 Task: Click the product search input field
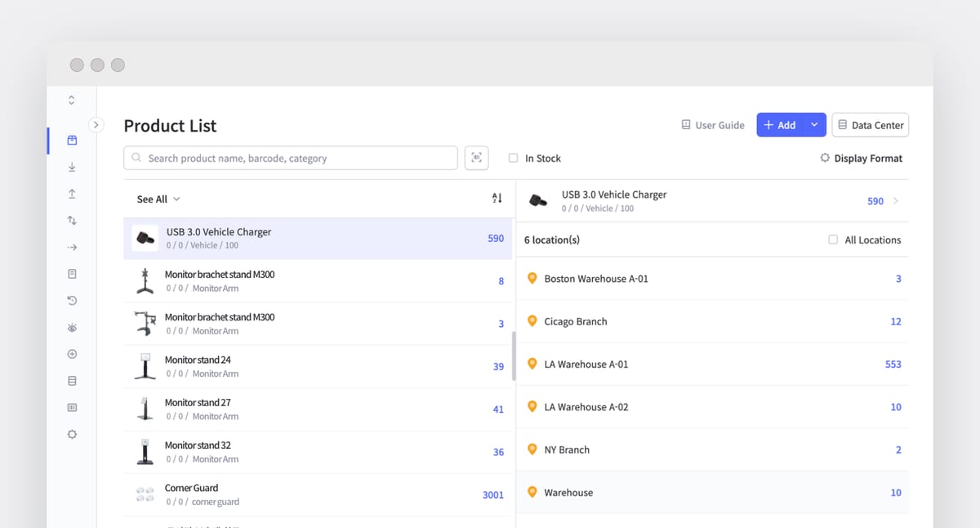290,158
